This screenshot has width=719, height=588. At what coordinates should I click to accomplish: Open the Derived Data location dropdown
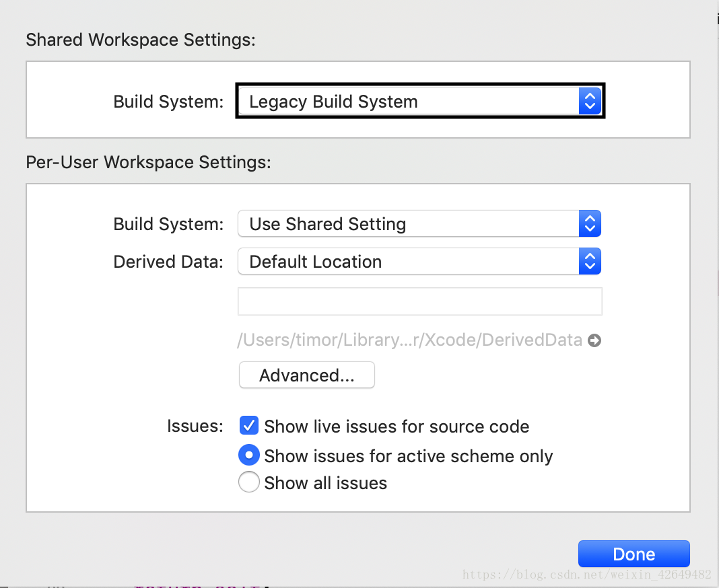click(419, 261)
